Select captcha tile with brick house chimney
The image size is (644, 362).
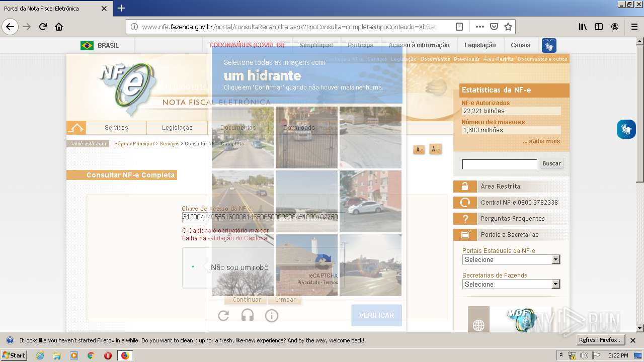click(x=306, y=265)
